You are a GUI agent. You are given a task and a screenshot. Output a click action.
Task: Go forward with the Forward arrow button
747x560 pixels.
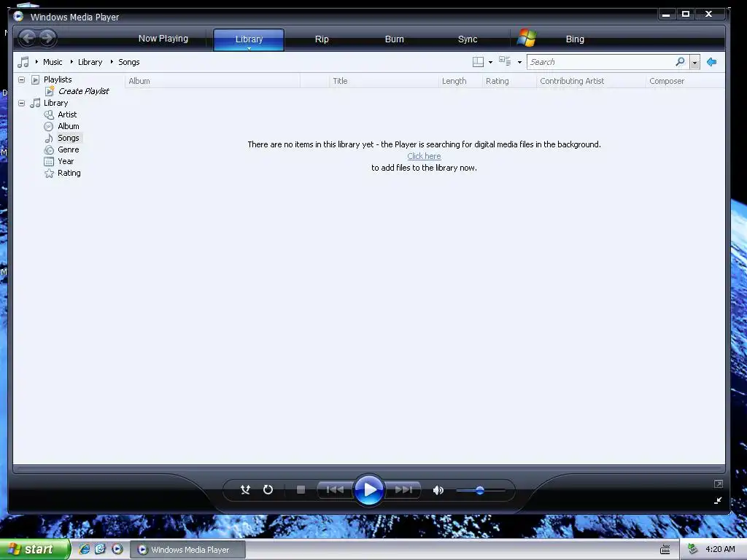click(x=47, y=38)
